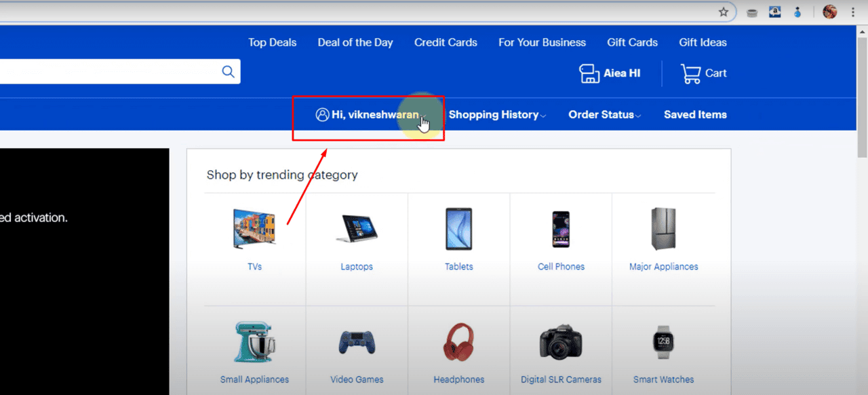The width and height of the screenshot is (868, 395).
Task: Click the Headphones category image
Action: (x=459, y=343)
